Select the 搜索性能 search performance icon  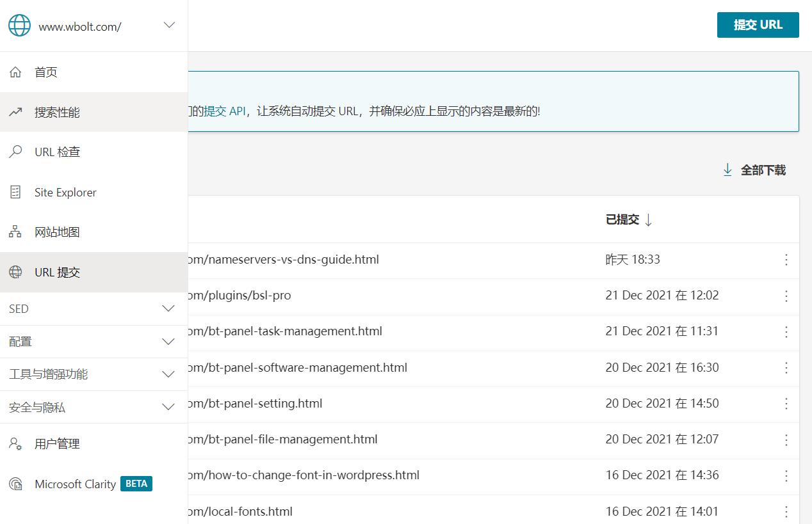tap(15, 111)
